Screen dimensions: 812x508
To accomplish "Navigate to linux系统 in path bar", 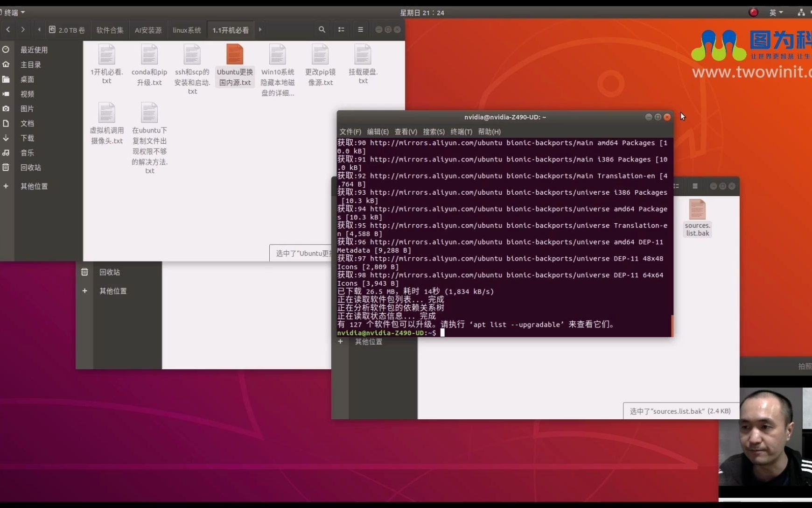I will [x=187, y=30].
